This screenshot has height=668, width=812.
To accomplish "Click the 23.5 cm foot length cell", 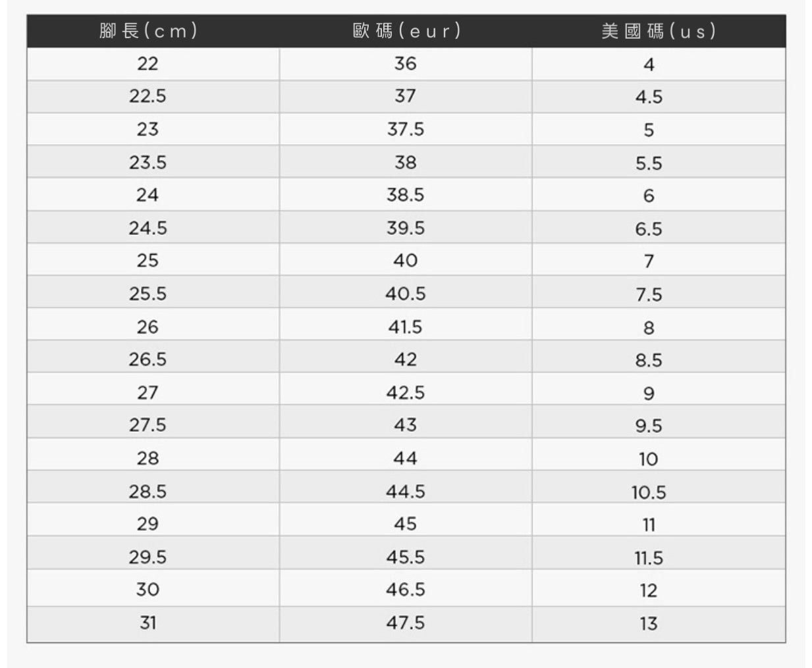I will [x=153, y=162].
